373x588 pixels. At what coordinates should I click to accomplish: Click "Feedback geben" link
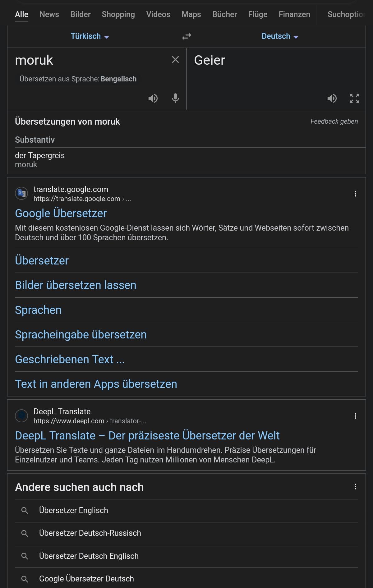(x=334, y=122)
